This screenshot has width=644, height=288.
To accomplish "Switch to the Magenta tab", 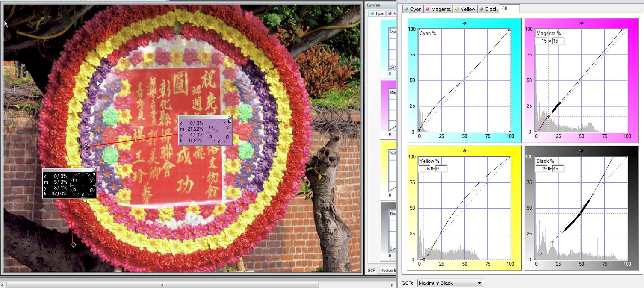I will [438, 9].
